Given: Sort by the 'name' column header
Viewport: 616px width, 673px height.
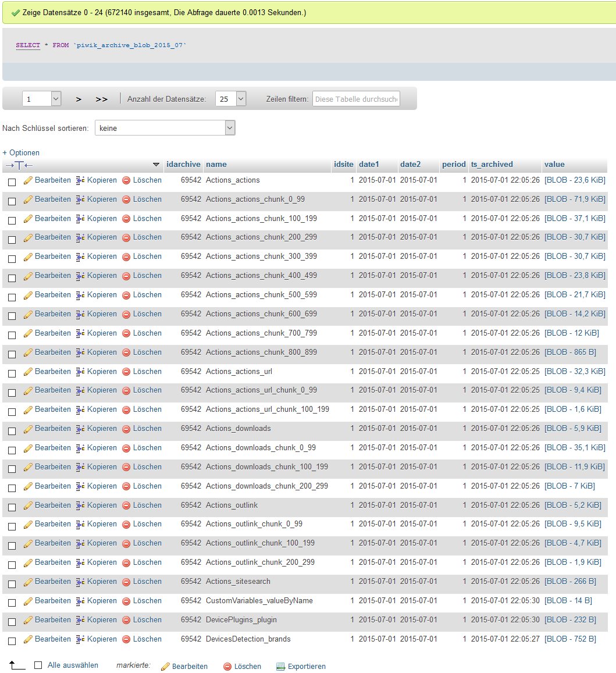Looking at the screenshot, I should (216, 165).
